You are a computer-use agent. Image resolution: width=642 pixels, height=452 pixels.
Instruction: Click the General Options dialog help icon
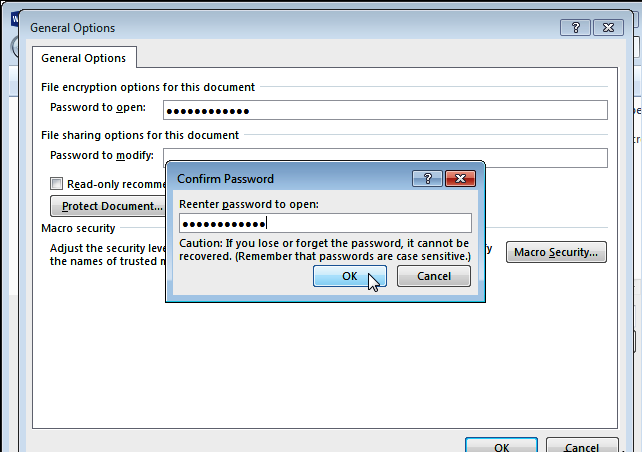(x=575, y=27)
